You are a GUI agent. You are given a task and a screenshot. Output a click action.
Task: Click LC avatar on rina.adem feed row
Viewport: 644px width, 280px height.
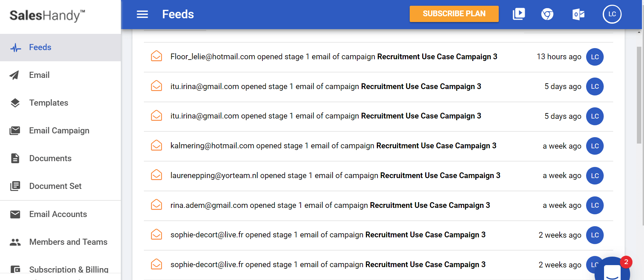(x=595, y=206)
